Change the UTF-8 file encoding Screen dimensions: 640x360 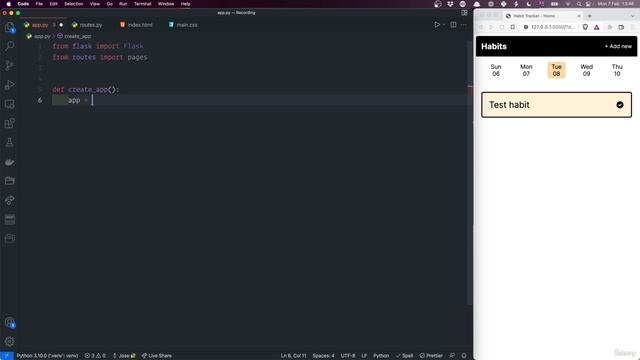348,356
